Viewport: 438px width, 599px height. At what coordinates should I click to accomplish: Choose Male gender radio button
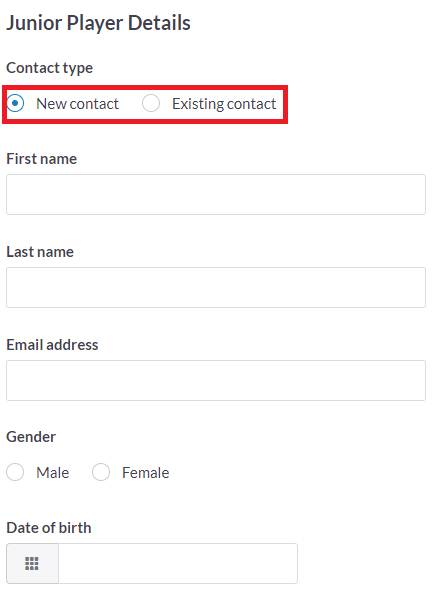point(15,472)
